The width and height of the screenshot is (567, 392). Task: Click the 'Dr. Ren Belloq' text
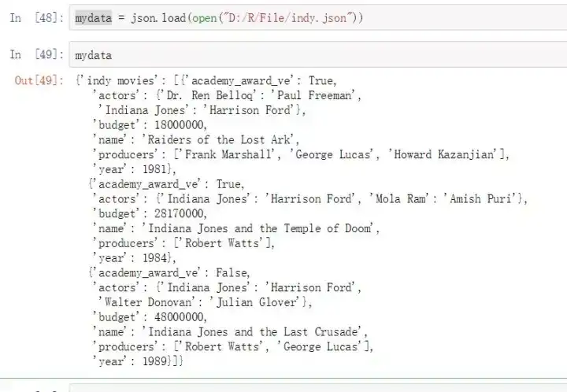click(209, 95)
